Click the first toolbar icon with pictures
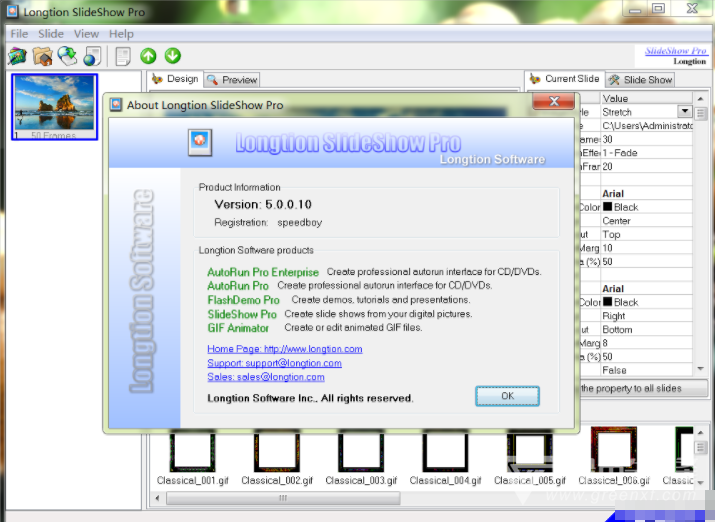715x522 pixels. (x=17, y=56)
